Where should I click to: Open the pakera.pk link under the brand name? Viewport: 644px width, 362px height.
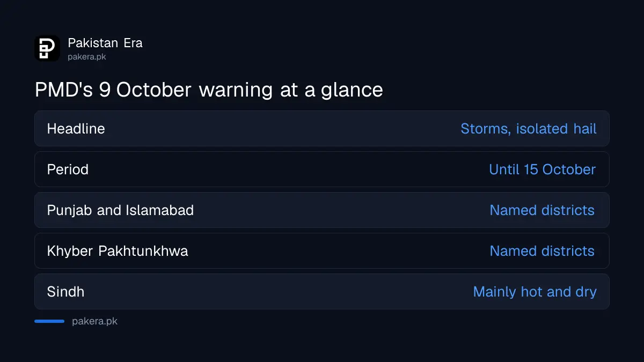pos(87,56)
